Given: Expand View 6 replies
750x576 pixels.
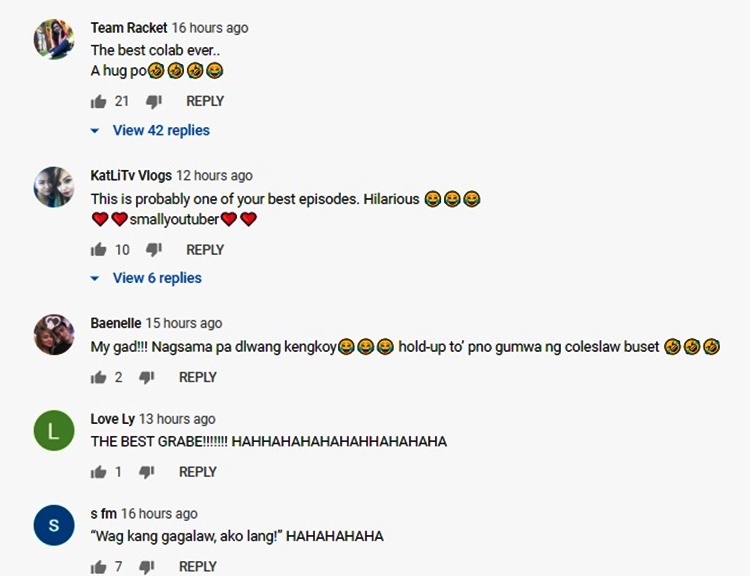Looking at the screenshot, I should coord(146,278).
